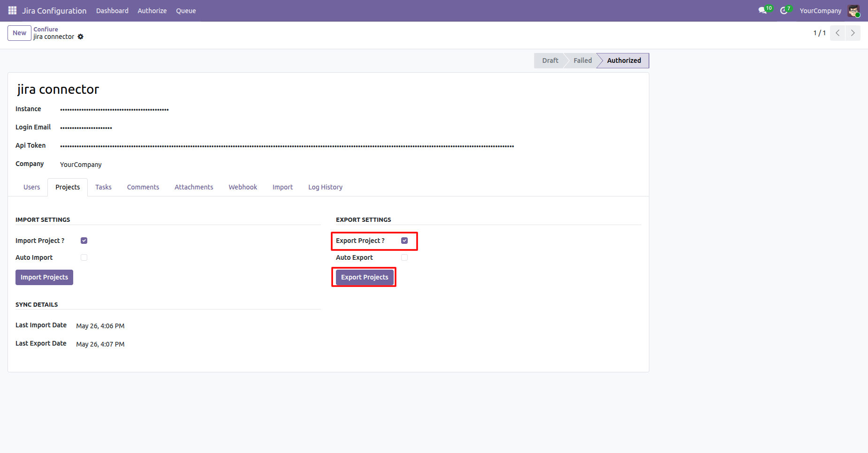Image resolution: width=868 pixels, height=453 pixels.
Task: Open the Dashboard menu
Action: click(112, 11)
